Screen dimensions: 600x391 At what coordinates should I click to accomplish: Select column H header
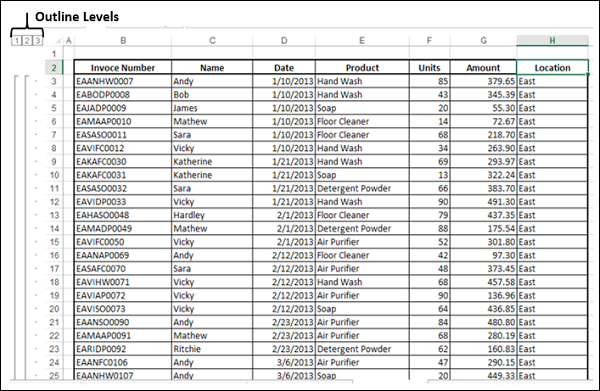(552, 41)
